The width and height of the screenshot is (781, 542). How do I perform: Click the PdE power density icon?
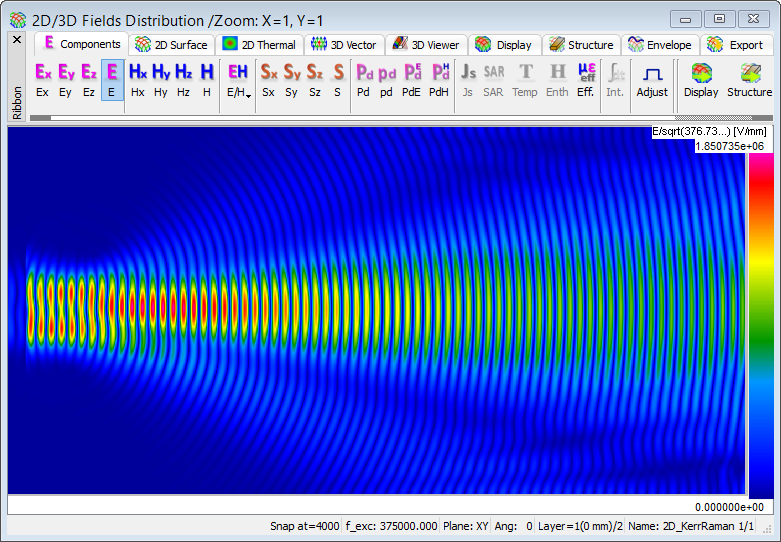click(411, 79)
